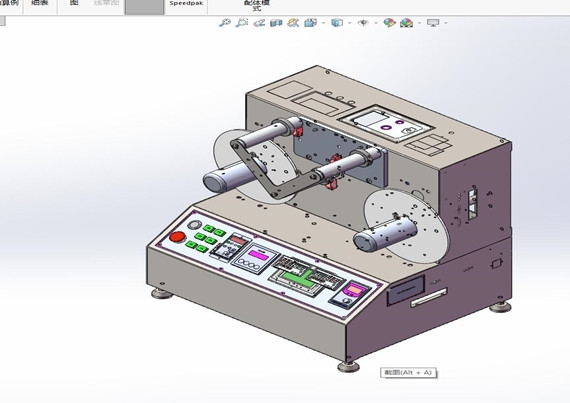Click the Hide/Show Items eye icon
This screenshot has height=403, width=570.
click(363, 23)
